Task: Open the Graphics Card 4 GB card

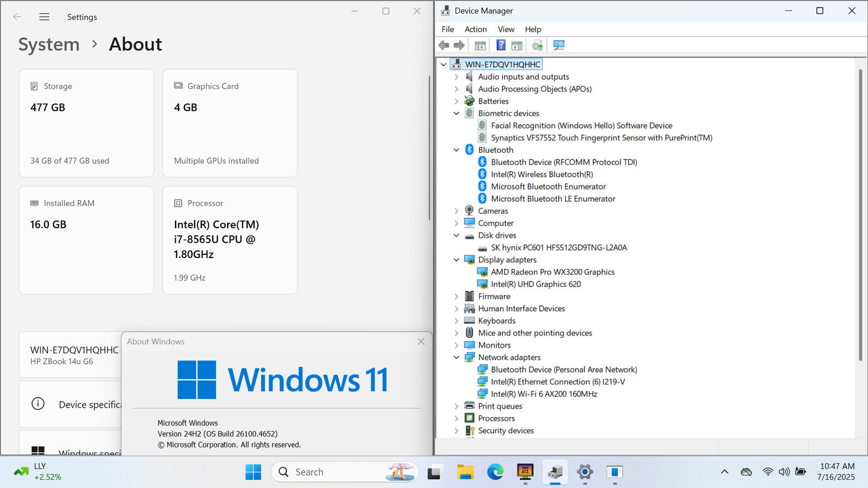Action: click(230, 123)
